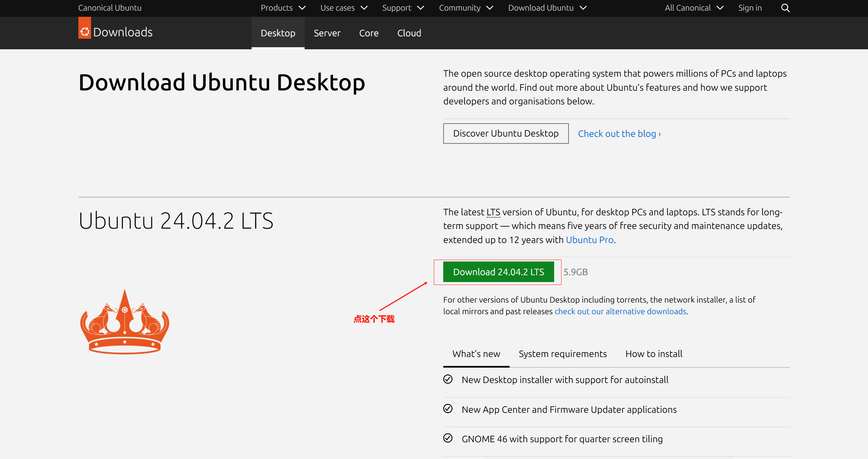Click the checkmark icon beside GNOME 46
This screenshot has height=459, width=868.
coord(448,438)
